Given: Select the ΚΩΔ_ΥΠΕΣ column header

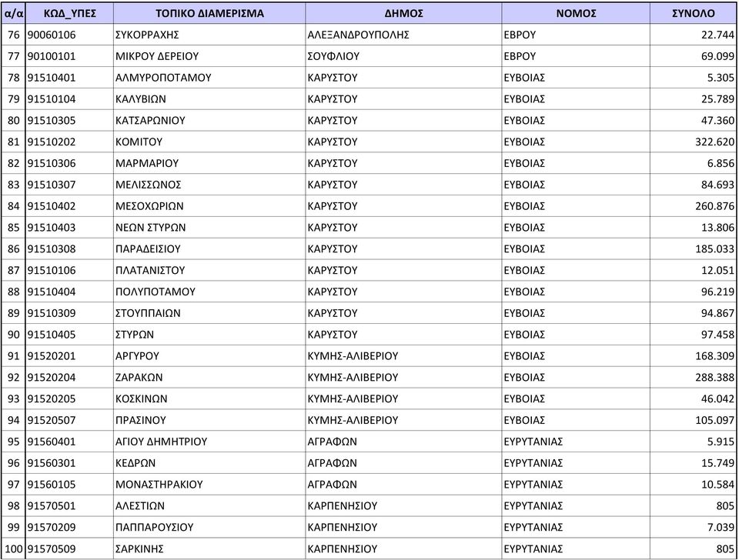Looking at the screenshot, I should pyautogui.click(x=69, y=13).
